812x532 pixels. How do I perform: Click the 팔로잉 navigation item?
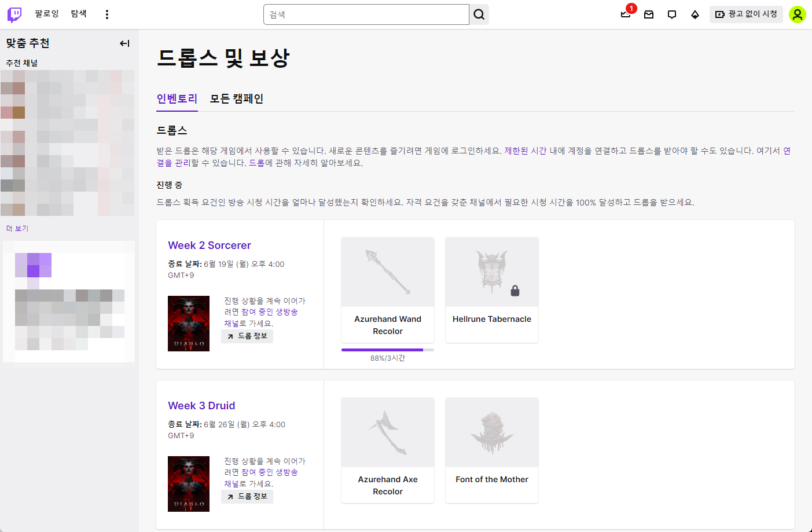point(47,14)
